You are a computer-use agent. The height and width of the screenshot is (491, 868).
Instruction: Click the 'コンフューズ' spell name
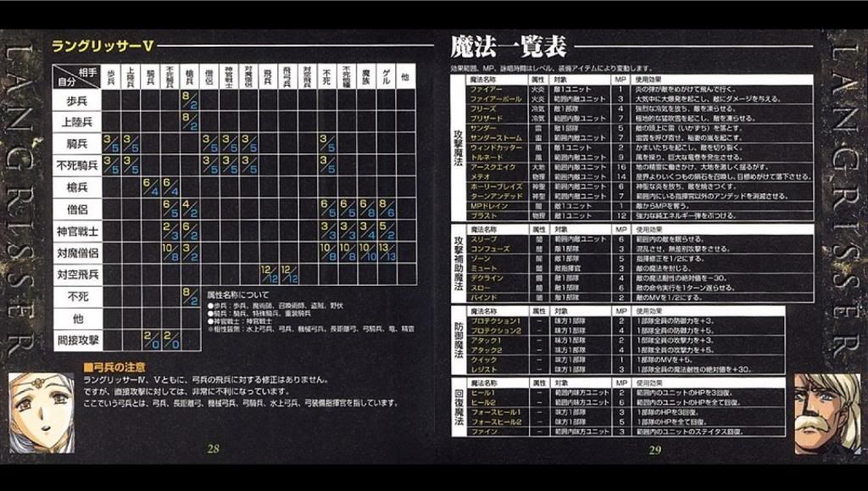click(491, 249)
